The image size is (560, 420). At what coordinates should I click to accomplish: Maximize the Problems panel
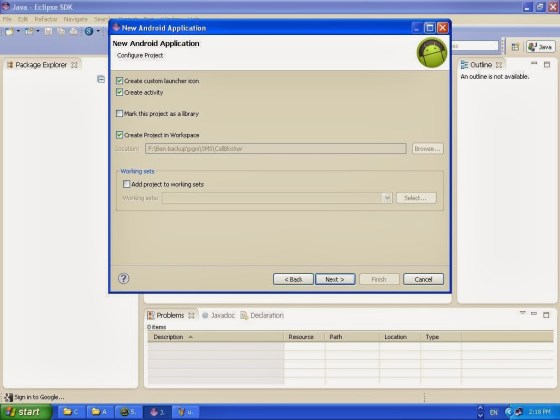(546, 315)
